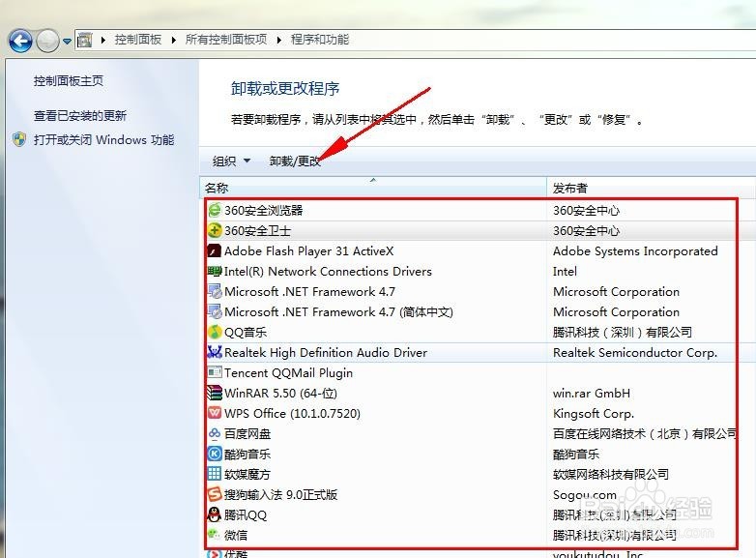Select Adobe Flash Player 31 ActiveX entry
This screenshot has width=756, height=558.
308,250
